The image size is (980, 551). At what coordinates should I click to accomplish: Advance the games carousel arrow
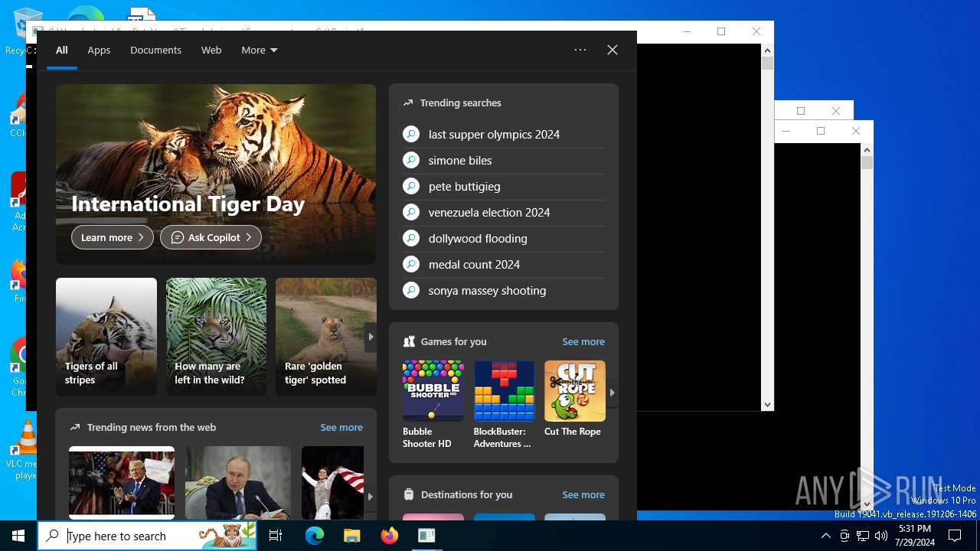tap(612, 392)
